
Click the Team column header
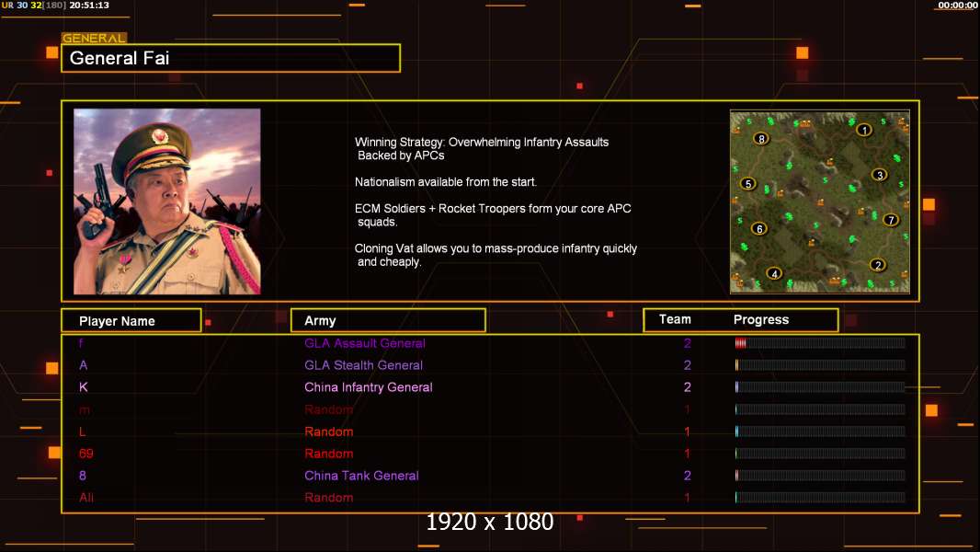(675, 319)
